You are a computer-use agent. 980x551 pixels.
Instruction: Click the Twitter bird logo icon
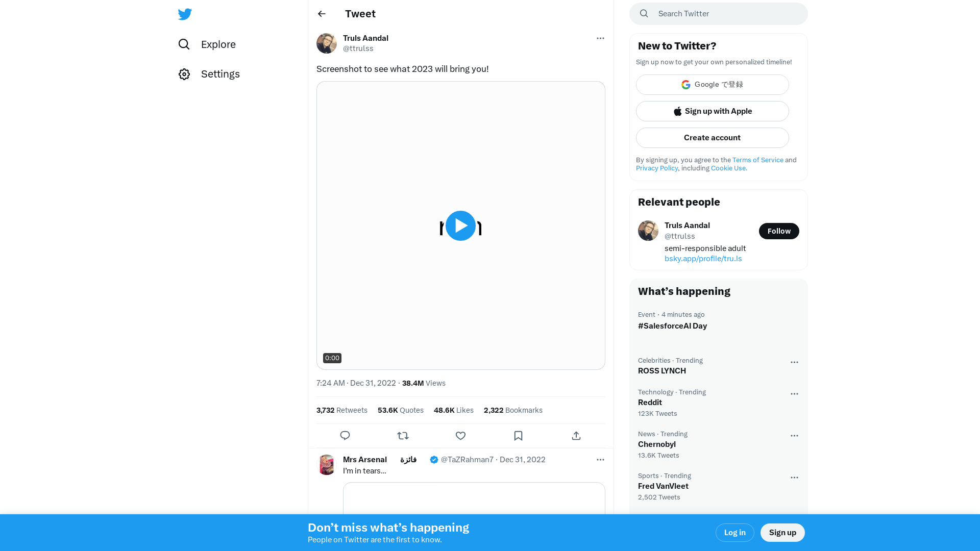coord(185,13)
